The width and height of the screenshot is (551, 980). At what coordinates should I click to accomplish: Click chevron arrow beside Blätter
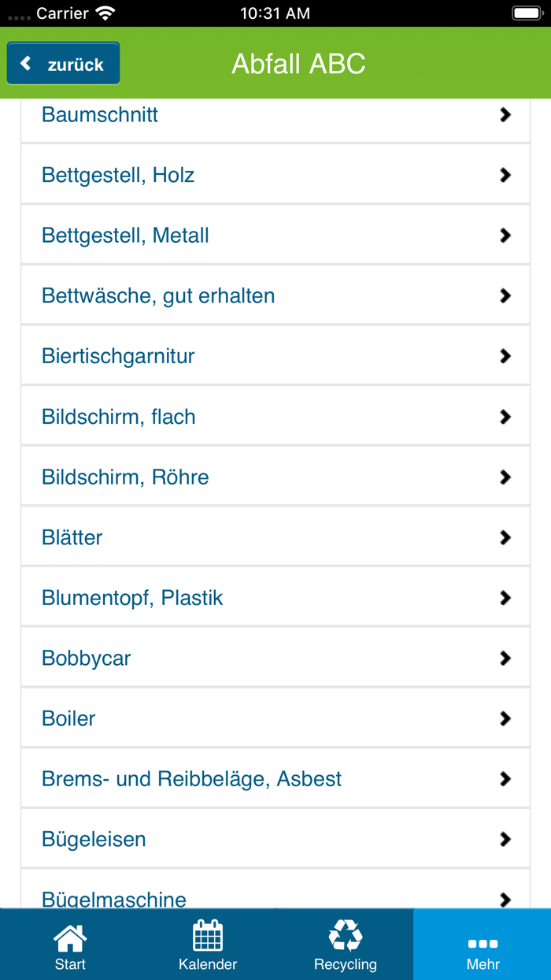[505, 537]
